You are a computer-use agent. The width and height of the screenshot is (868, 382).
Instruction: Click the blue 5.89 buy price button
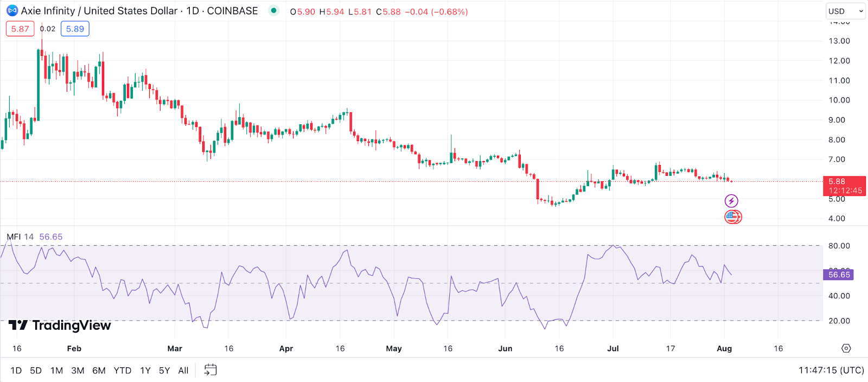75,29
